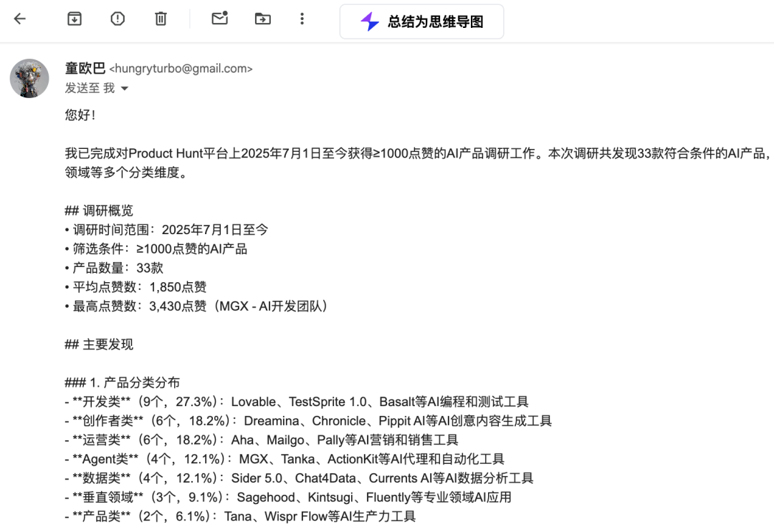This screenshot has width=774, height=532.
Task: Click the 开发类 (9个,27.3%) line
Action: (297, 402)
